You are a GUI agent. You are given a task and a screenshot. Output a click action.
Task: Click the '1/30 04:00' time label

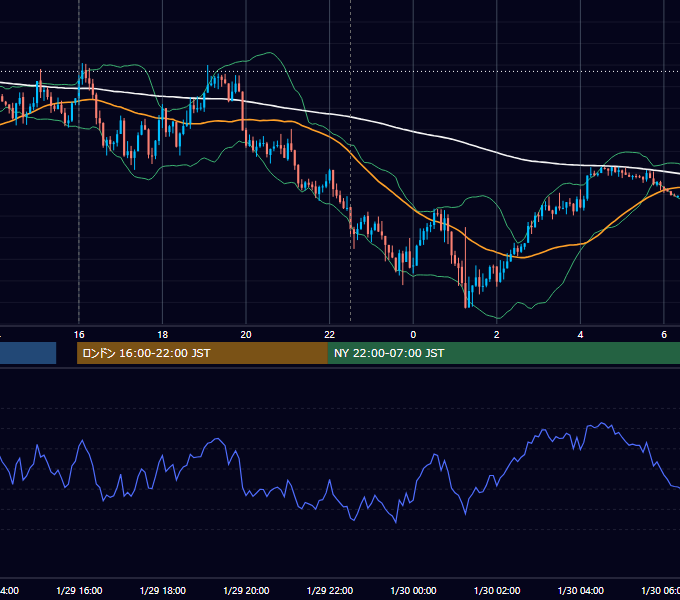(x=581, y=590)
